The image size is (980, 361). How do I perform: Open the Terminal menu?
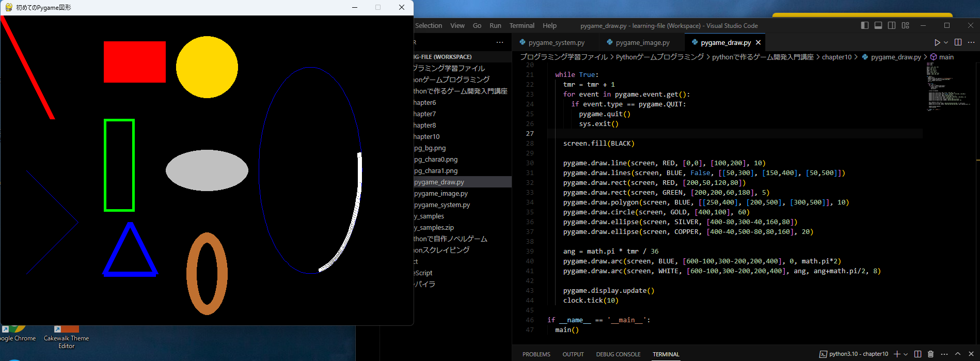coord(521,25)
